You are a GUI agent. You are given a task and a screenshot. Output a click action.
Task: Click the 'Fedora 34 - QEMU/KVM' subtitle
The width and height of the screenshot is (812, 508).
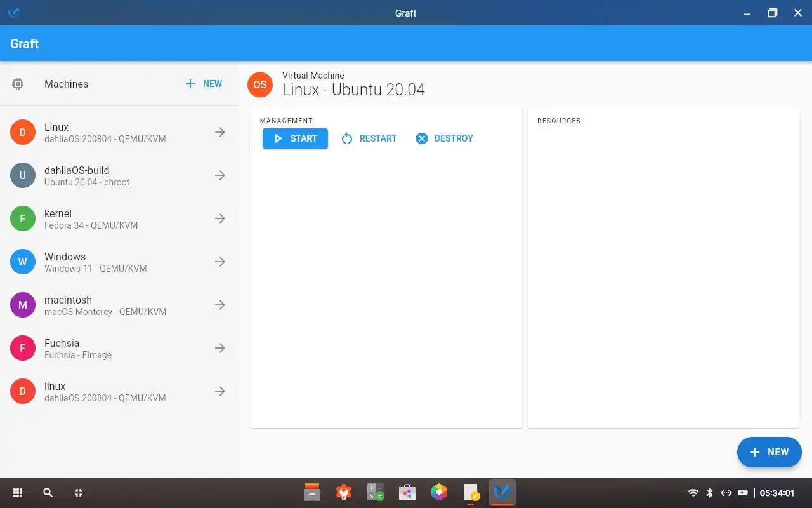click(91, 225)
